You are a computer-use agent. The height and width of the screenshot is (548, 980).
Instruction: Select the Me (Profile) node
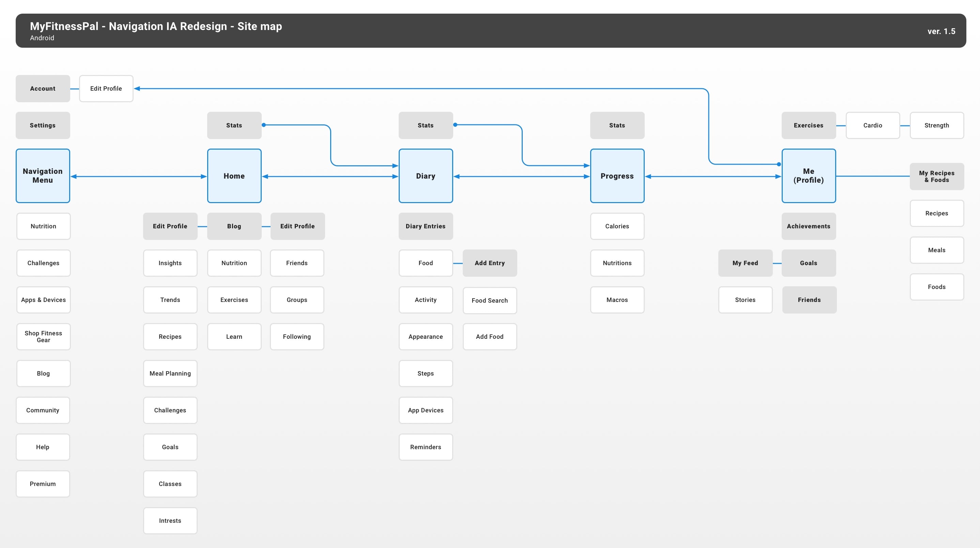(808, 176)
